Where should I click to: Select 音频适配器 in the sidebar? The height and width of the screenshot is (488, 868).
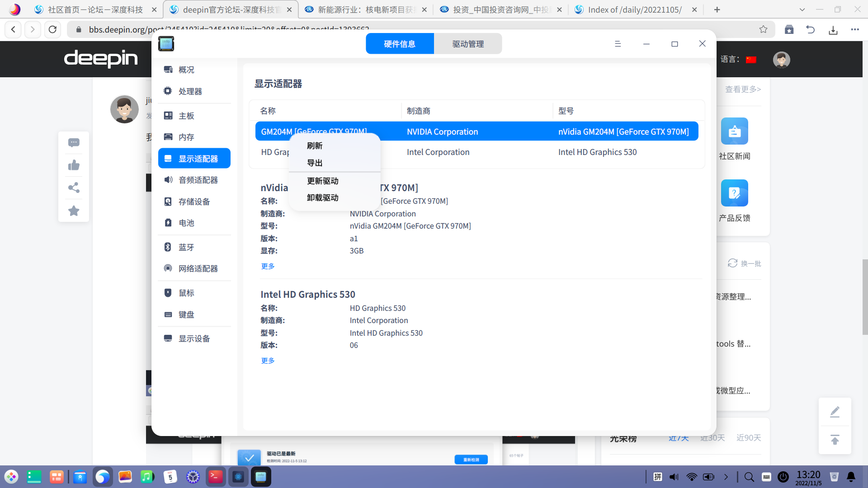click(x=198, y=180)
